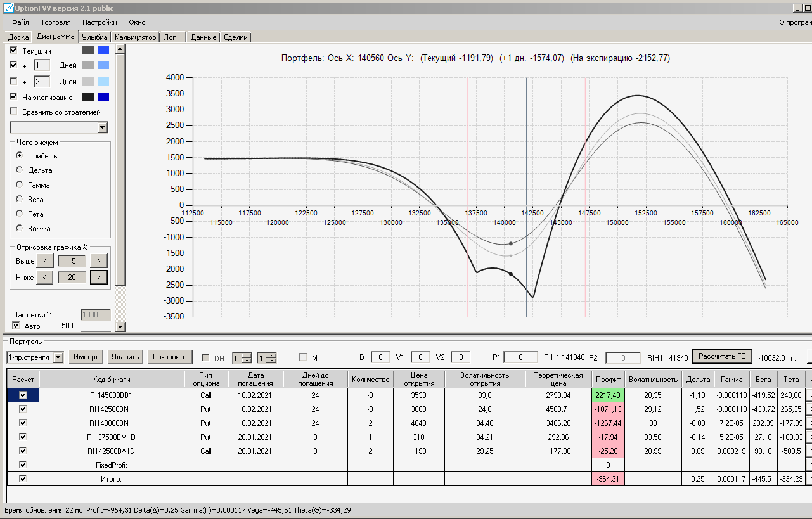Open the 1-пр.стренгл portfolio dropdown

point(58,357)
